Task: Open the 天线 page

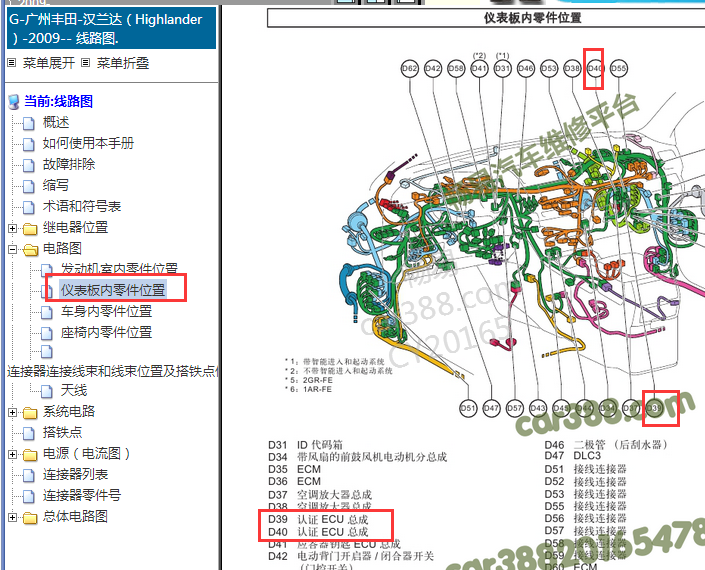Action: point(74,391)
